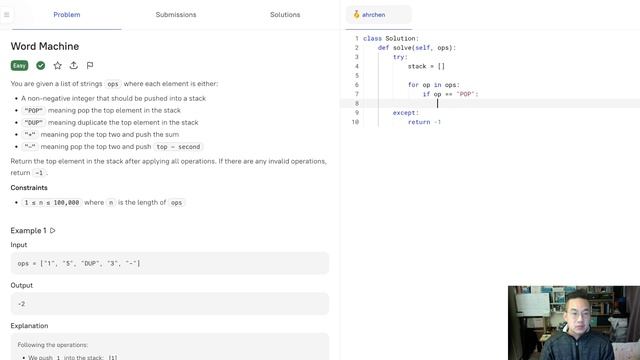Click the Explanation heading
Image resolution: width=640 pixels, height=360 pixels.
pyautogui.click(x=29, y=326)
